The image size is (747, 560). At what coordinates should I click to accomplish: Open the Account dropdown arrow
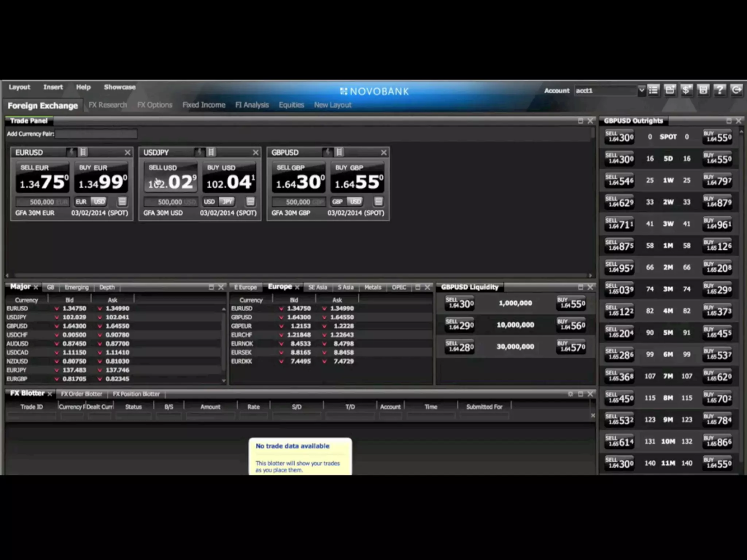pyautogui.click(x=641, y=90)
